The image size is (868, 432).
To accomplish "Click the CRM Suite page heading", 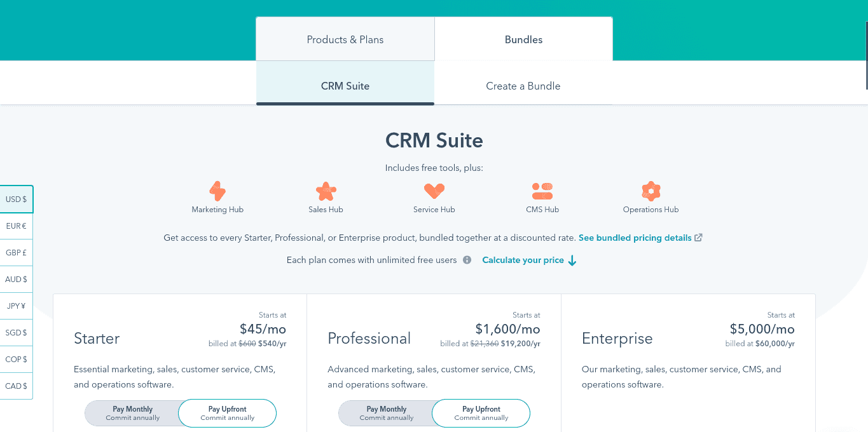I will click(434, 140).
